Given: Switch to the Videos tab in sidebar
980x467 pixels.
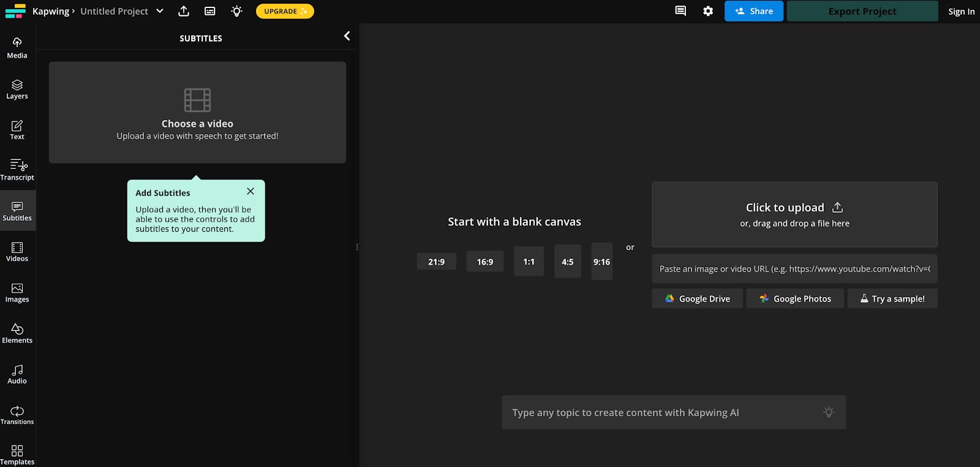Looking at the screenshot, I should 17,251.
